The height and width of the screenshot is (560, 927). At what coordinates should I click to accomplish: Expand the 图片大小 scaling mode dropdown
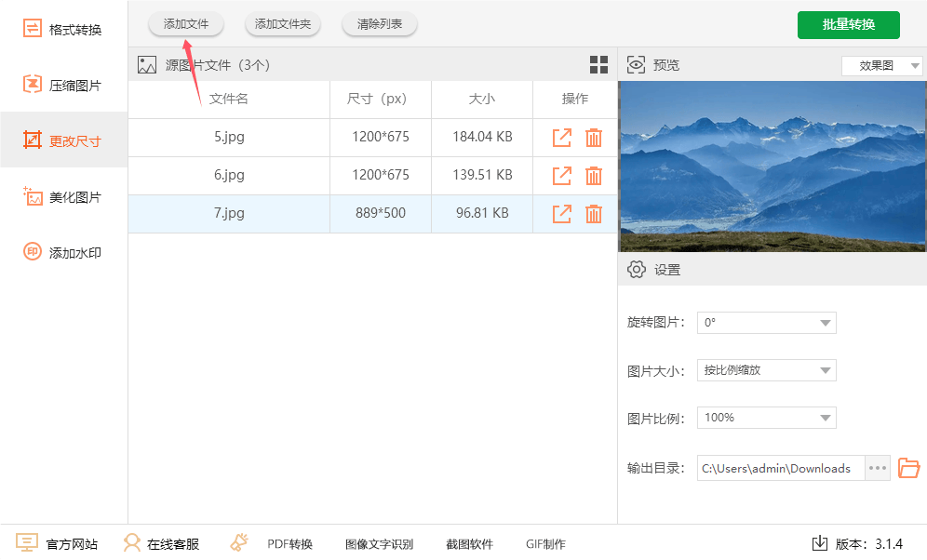[x=766, y=370]
